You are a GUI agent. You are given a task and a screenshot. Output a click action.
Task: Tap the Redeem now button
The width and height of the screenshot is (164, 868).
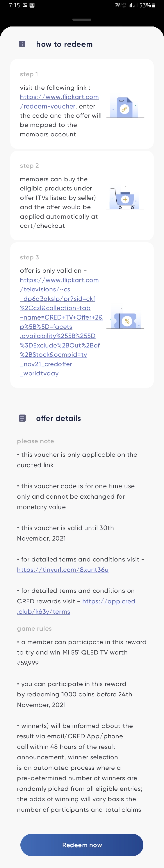coord(82,845)
